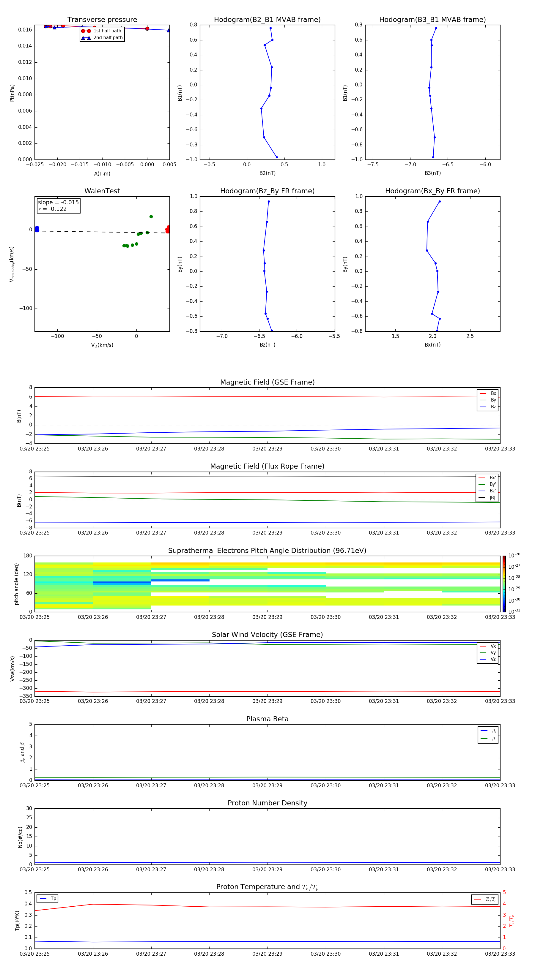Click the 10^-26 colorbar tick label

(514, 555)
